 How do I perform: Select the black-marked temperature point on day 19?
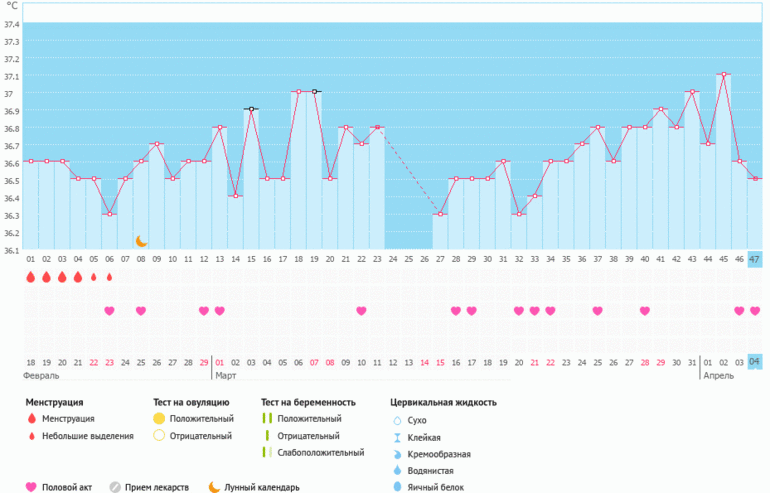pyautogui.click(x=314, y=92)
